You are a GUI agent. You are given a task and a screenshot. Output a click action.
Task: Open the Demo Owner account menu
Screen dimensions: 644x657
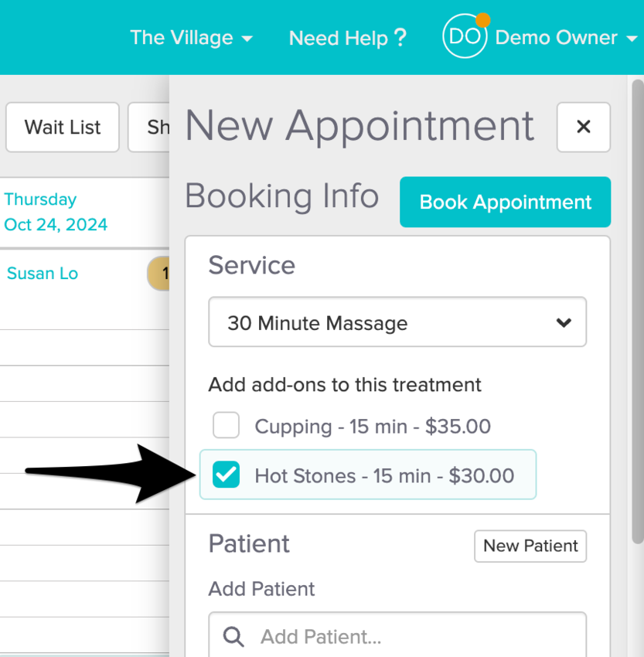(564, 37)
